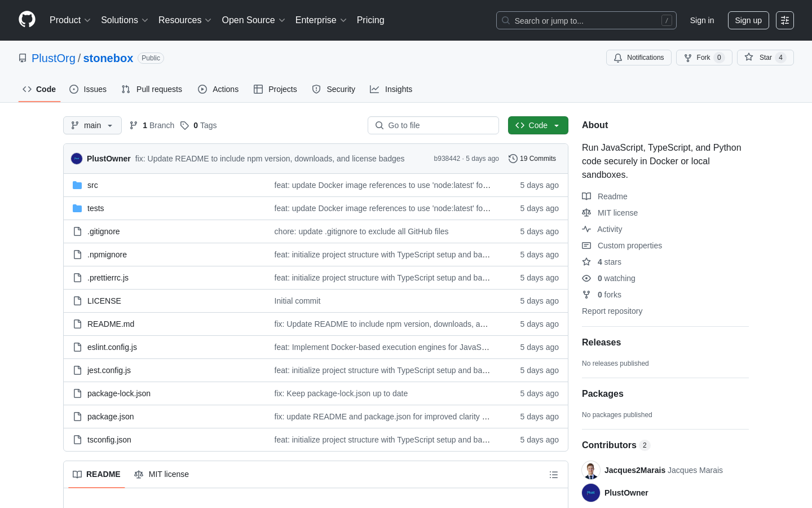812x508 pixels.
Task: Expand the Open Source menu
Action: [254, 20]
